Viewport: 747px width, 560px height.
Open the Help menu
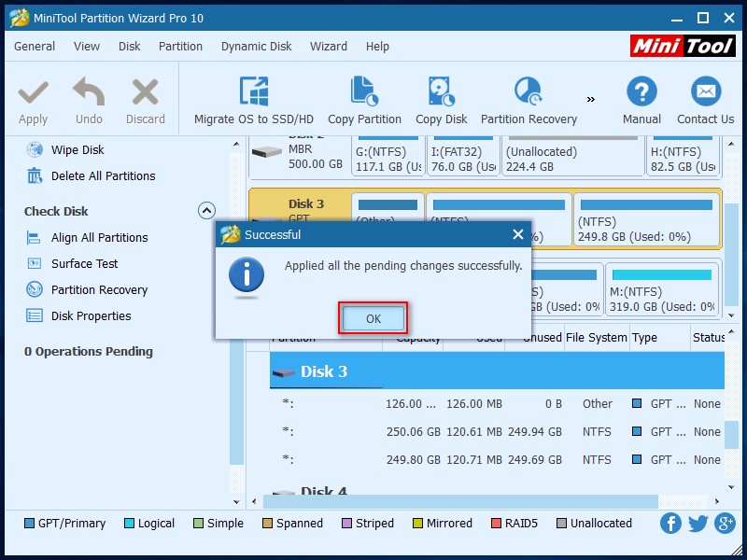(377, 46)
